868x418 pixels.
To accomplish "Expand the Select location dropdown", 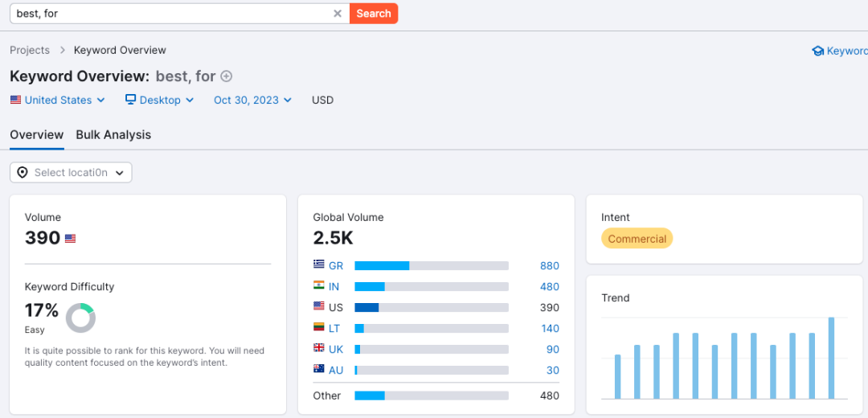I will 71,173.
